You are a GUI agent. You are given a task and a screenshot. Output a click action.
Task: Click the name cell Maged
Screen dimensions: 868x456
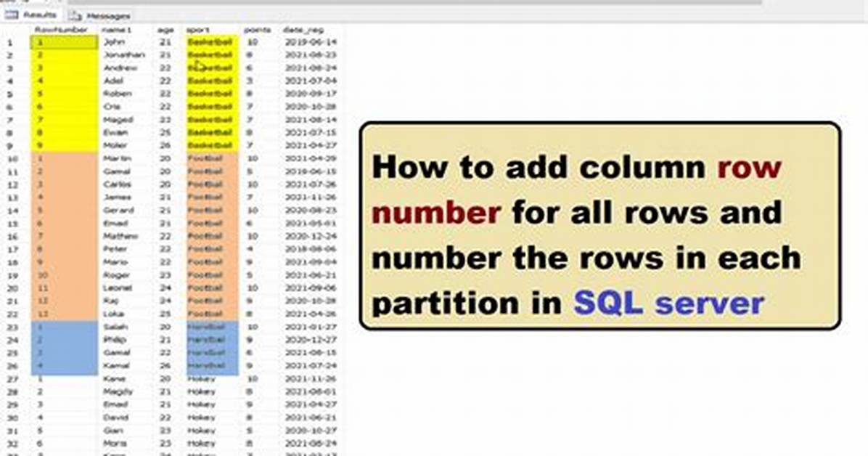(x=118, y=119)
